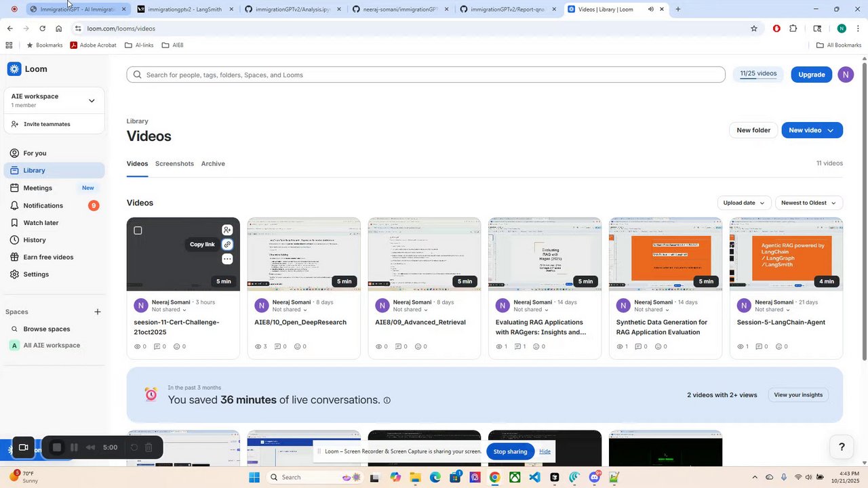This screenshot has height=488, width=868.
Task: Show hidden system tray icons
Action: [754, 477]
